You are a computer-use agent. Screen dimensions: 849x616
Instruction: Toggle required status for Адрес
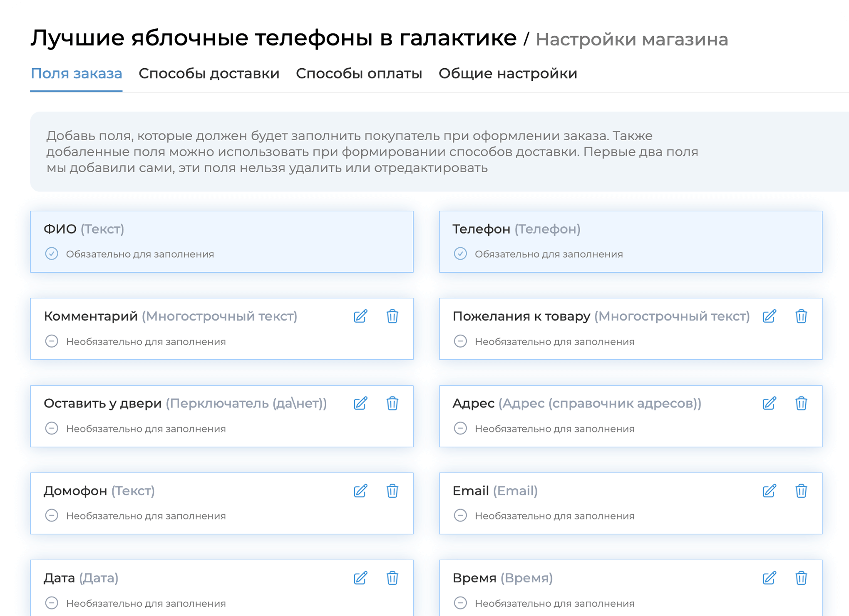tap(460, 428)
